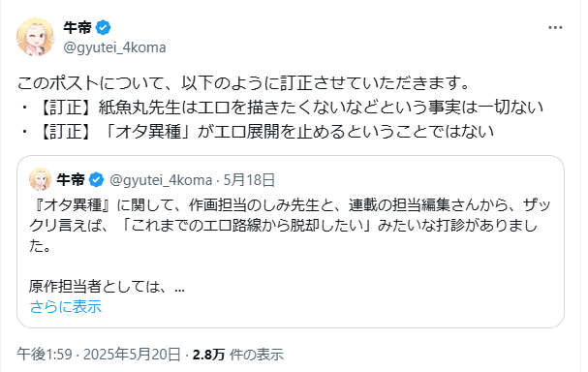Open the quoted post's @gyutei_4koma handle

tap(161, 180)
